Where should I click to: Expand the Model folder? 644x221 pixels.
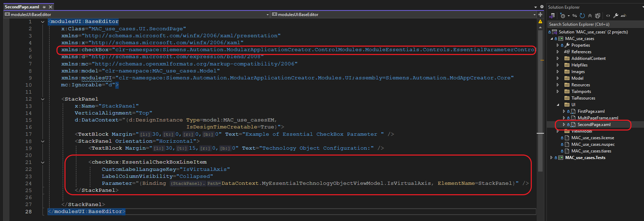tap(558, 78)
